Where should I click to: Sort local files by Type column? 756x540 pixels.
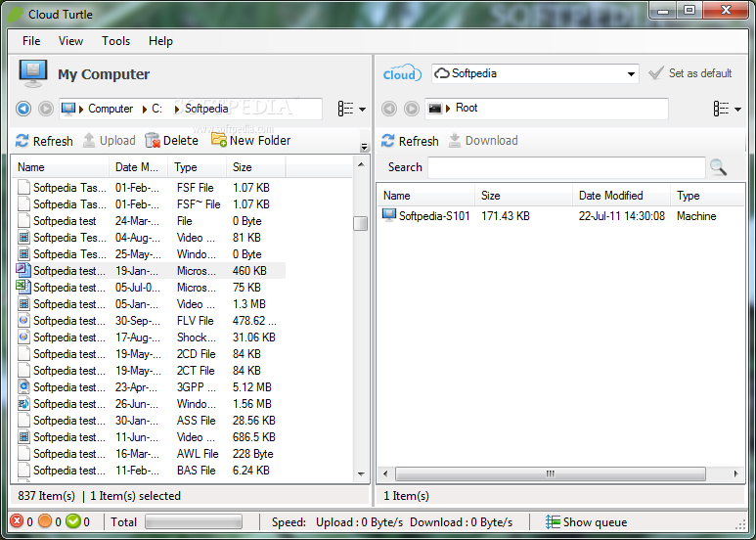click(x=198, y=167)
